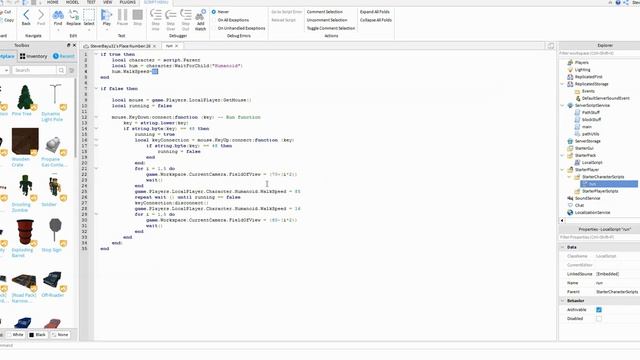Click Uncomment Selection action
Screen dimensions: 640x360
327,20
